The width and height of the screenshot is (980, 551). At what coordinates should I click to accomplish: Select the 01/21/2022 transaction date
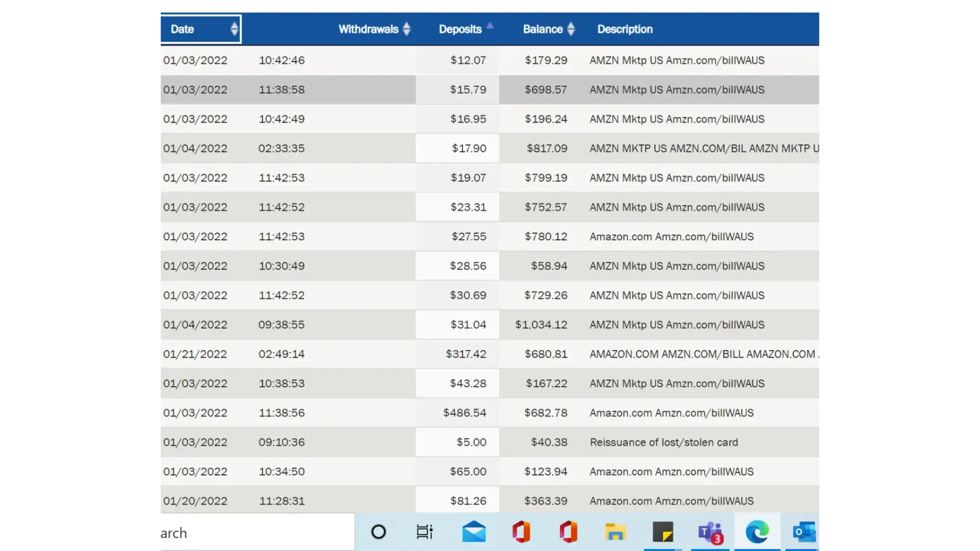click(195, 354)
